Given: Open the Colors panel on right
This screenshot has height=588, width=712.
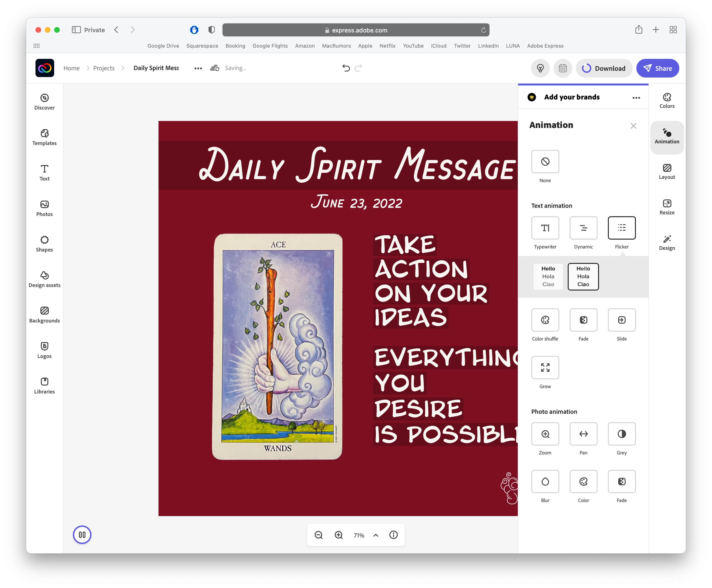Looking at the screenshot, I should pyautogui.click(x=667, y=101).
